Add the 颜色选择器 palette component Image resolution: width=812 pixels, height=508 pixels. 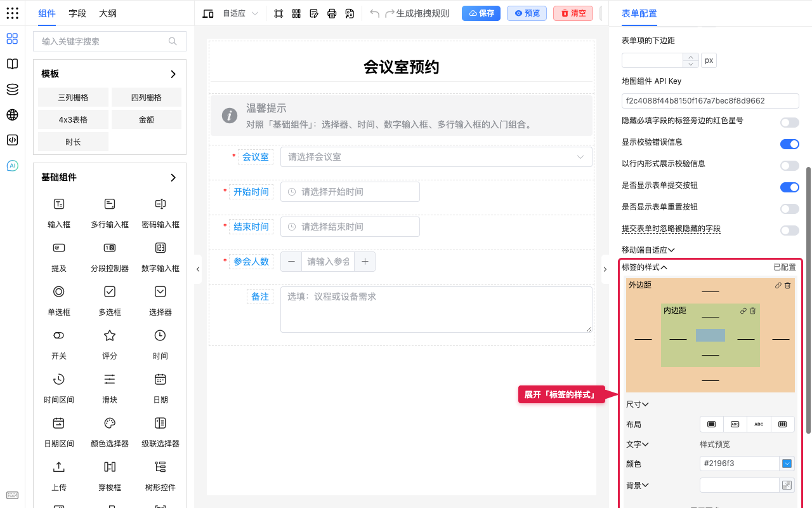pos(110,431)
